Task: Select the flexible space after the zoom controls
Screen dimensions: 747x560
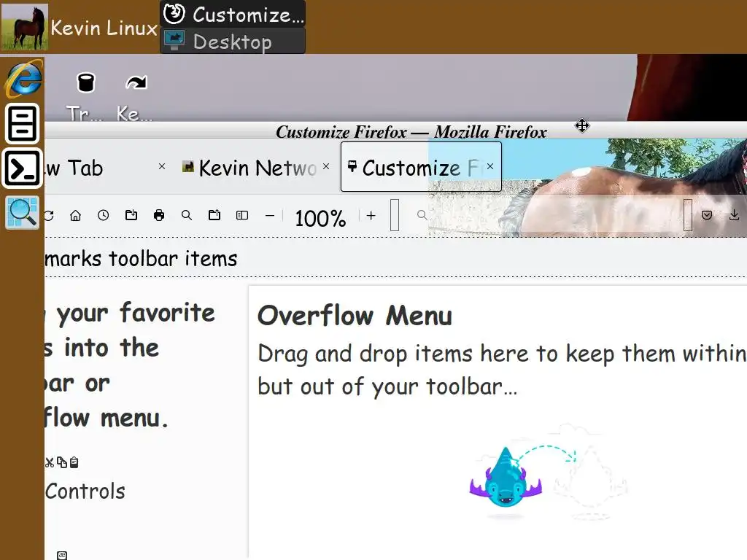Action: 395,215
